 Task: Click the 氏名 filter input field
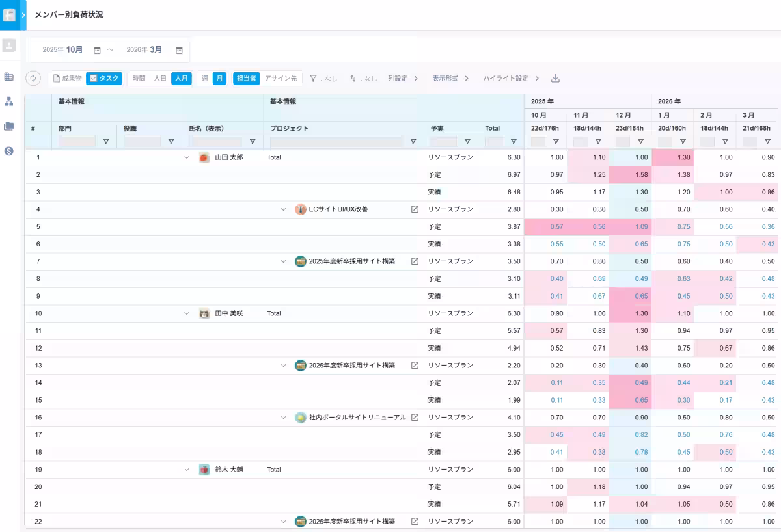pos(217,141)
